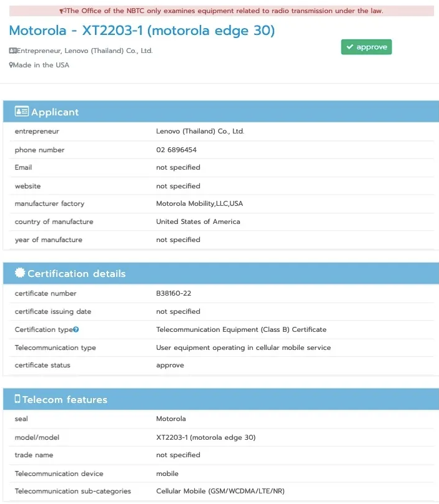Click the checkmark icon in the approve badge
439x504 pixels.
coord(350,47)
